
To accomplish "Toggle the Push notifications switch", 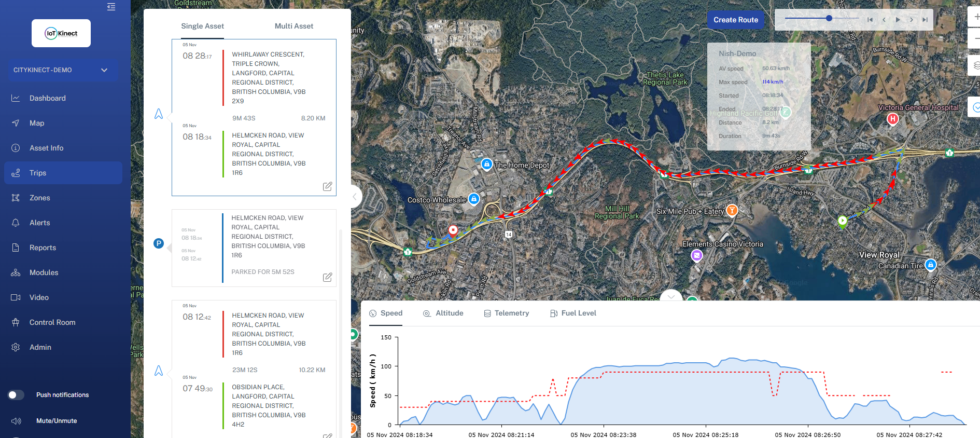I will (16, 395).
